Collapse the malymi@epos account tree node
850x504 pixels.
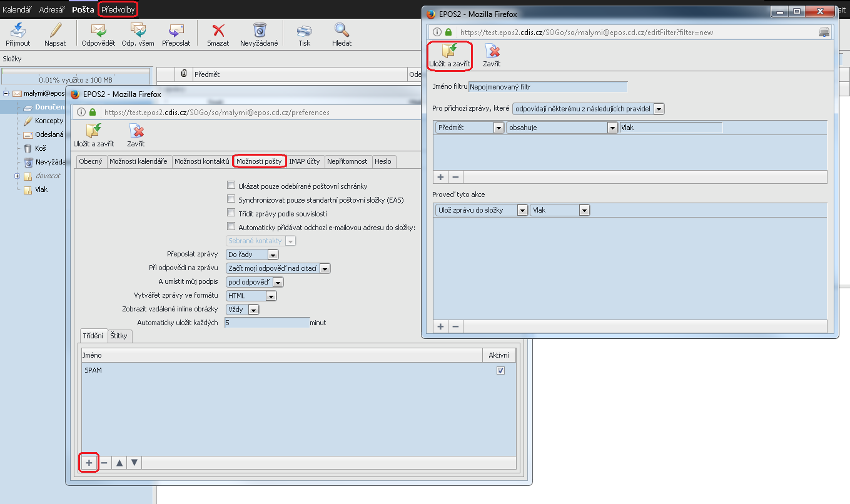(x=6, y=93)
